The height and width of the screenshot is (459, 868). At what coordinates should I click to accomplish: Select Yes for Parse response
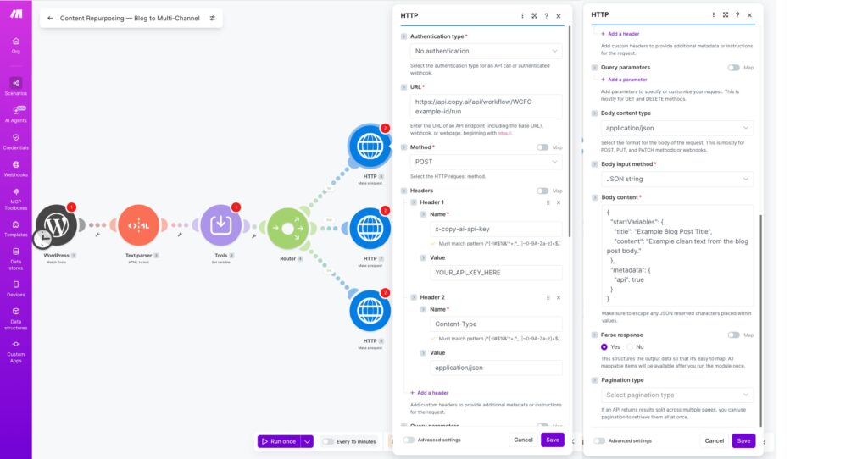[x=604, y=346]
